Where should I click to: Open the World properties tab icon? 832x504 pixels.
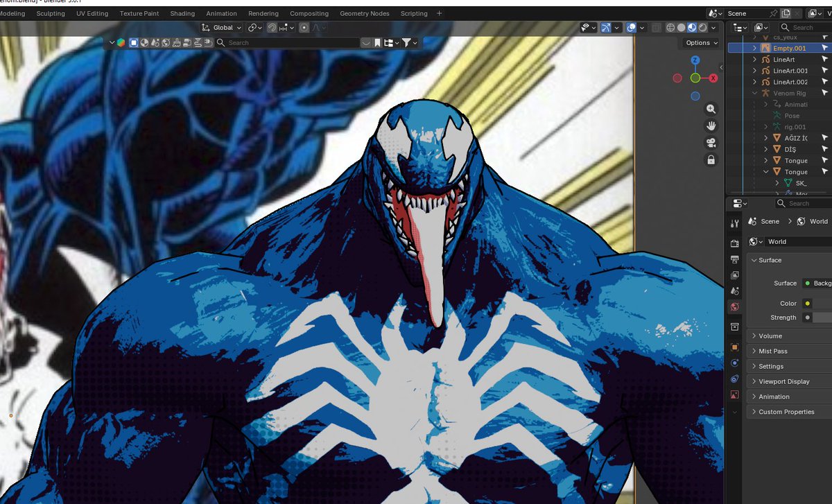(735, 306)
